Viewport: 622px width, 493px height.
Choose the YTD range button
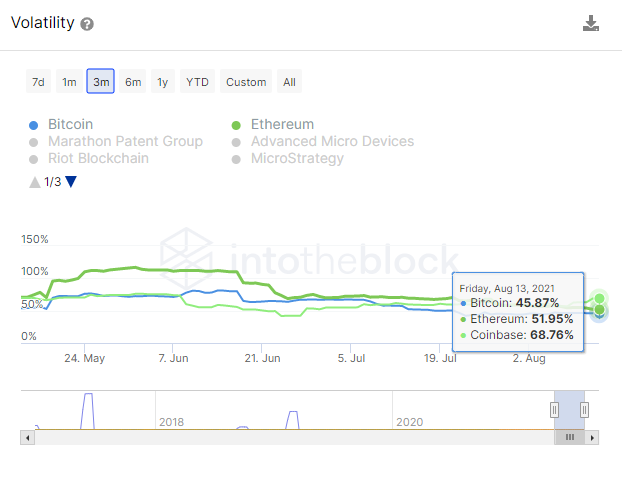point(197,82)
